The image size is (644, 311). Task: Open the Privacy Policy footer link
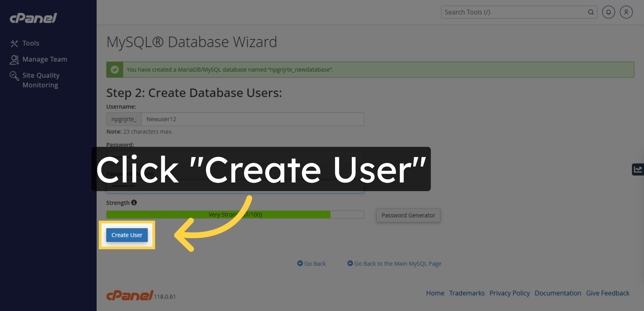(x=510, y=293)
